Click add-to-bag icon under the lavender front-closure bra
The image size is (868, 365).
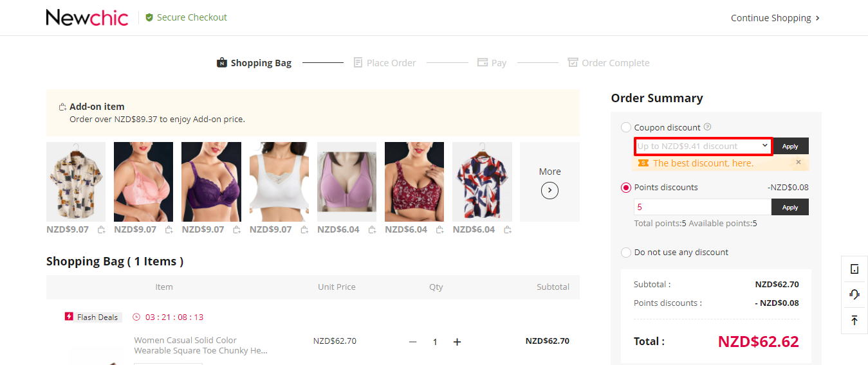tap(373, 229)
